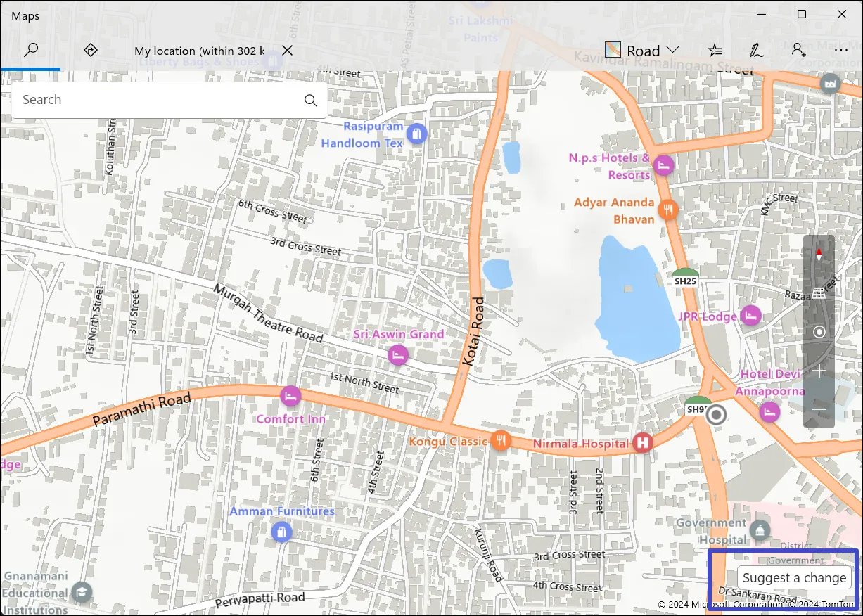Click the Sri Aswin Grand label text

[399, 334]
